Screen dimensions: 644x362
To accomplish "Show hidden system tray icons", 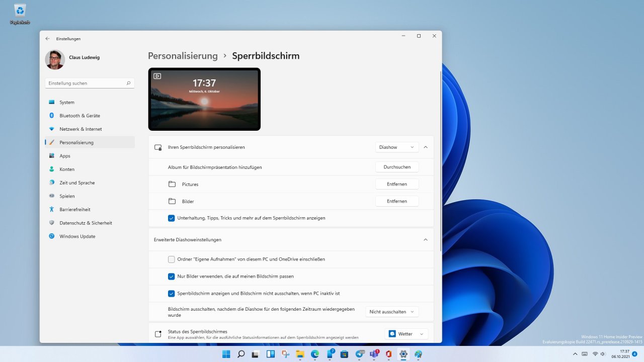I will (575, 354).
